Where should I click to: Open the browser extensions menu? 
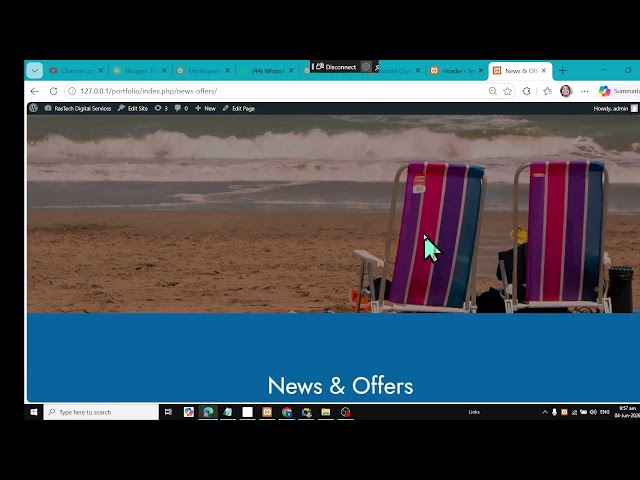click(527, 91)
